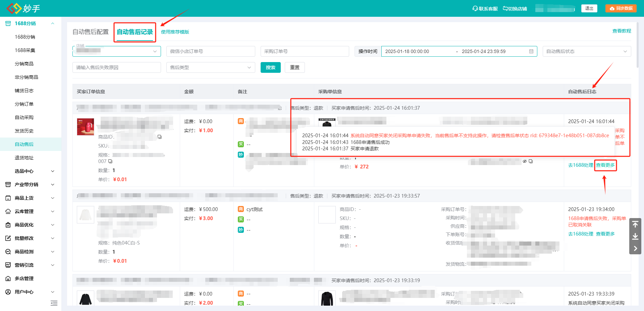Open the red thermos product thumbnail
Viewport: 644px width, 311px height.
pyautogui.click(x=86, y=127)
